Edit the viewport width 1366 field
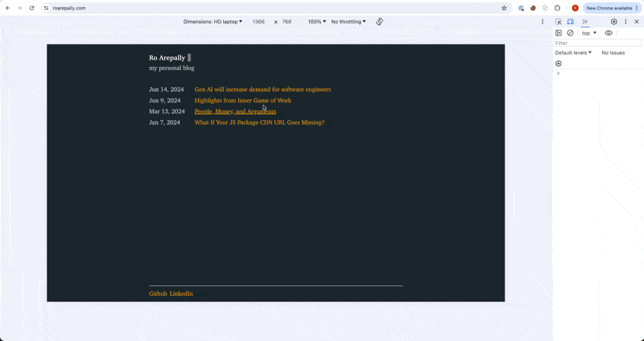 [x=258, y=22]
